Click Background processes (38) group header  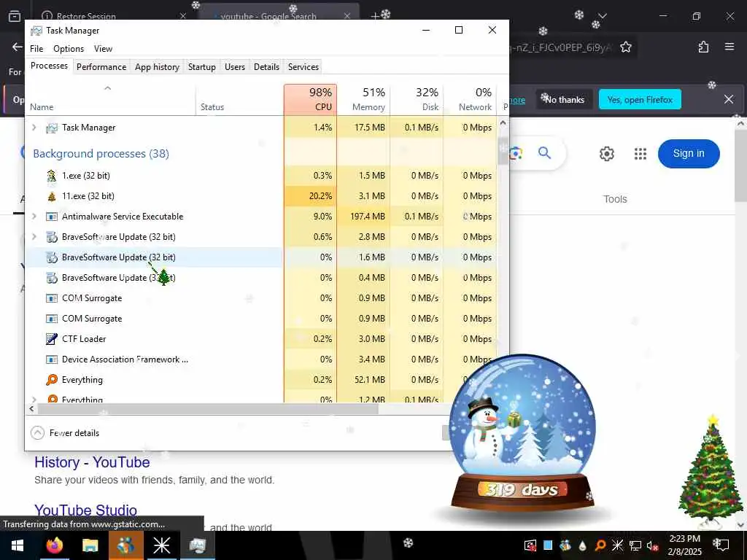(x=101, y=154)
